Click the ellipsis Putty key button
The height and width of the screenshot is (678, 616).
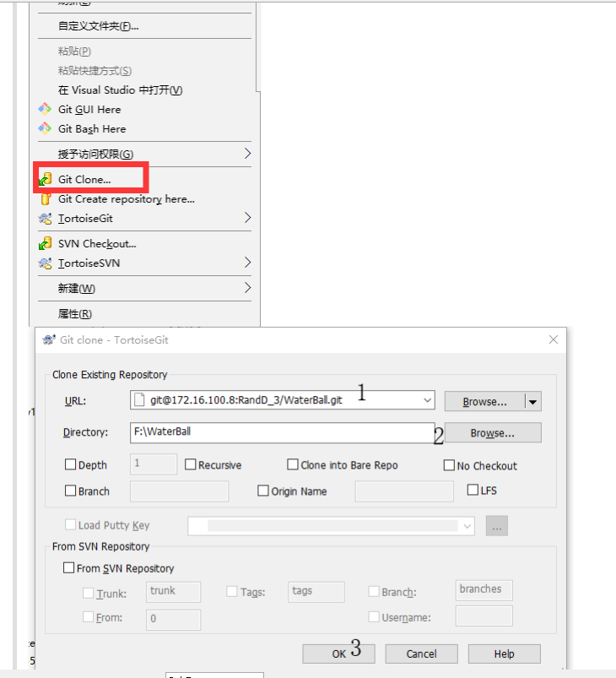[497, 526]
